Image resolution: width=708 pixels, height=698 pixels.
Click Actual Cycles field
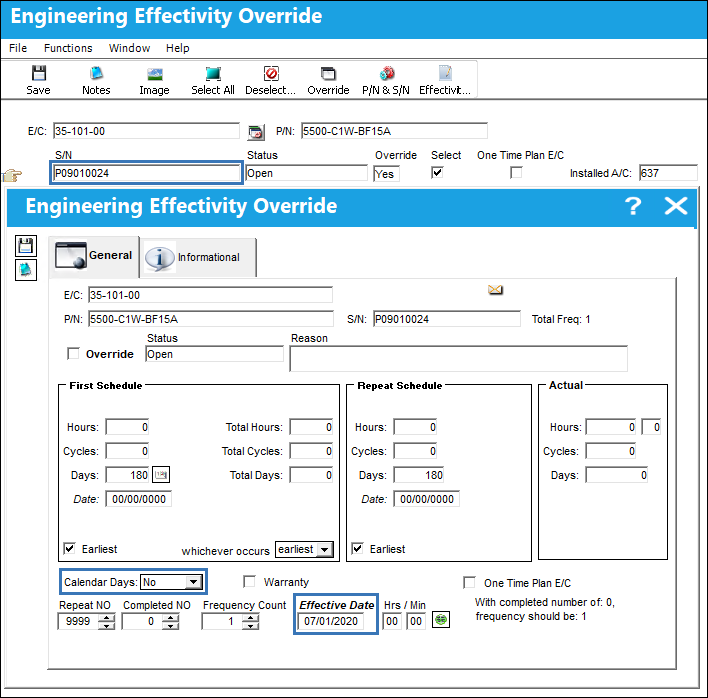(x=610, y=451)
